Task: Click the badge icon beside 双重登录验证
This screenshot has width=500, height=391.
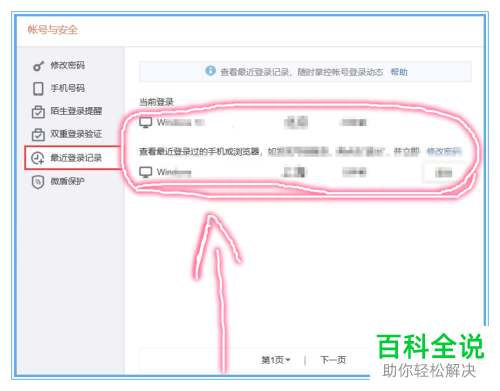Action: pos(38,134)
